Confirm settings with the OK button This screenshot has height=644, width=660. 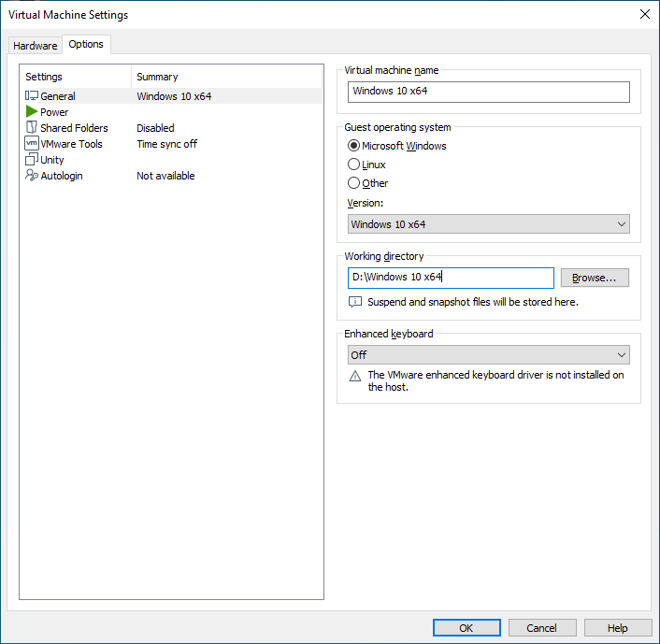pos(466,628)
